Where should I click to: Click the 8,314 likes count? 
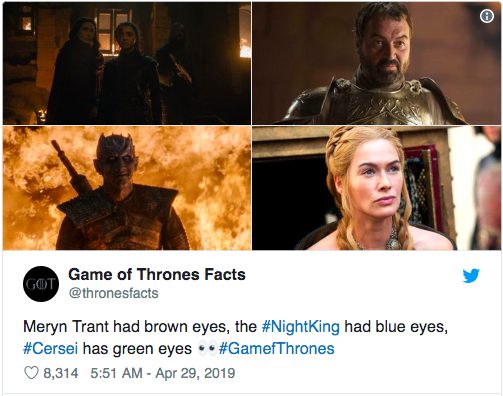tap(61, 373)
